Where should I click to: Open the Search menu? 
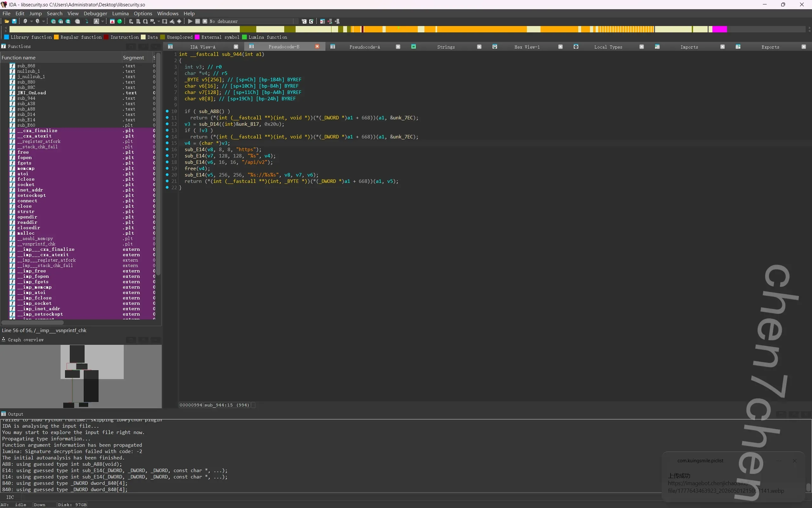55,13
